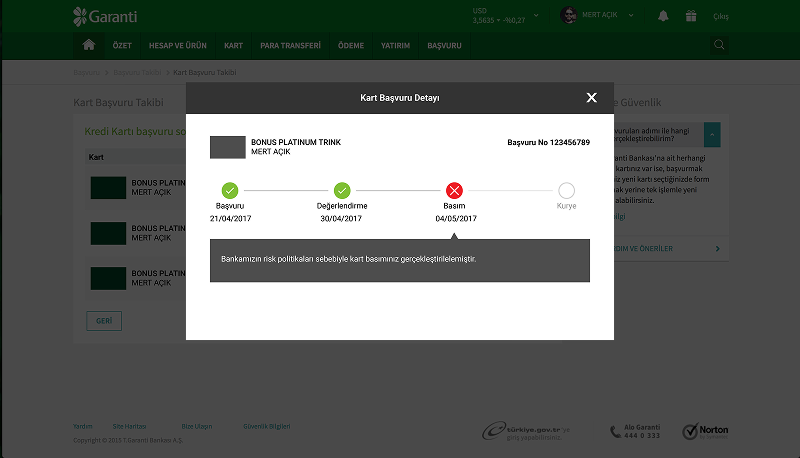Open the YATIRIM menu
Viewport: 800px width, 458px height.
(395, 45)
